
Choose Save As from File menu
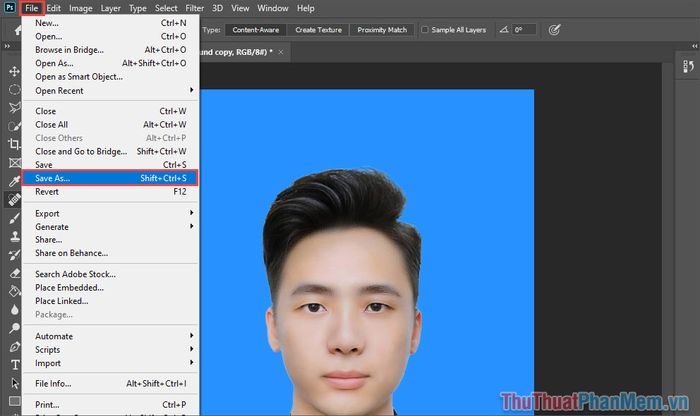[111, 178]
